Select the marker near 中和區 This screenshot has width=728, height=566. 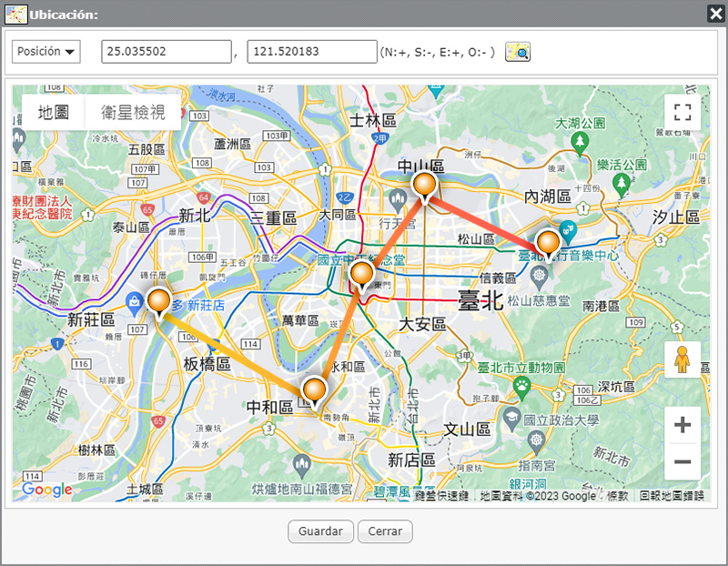pos(314,392)
